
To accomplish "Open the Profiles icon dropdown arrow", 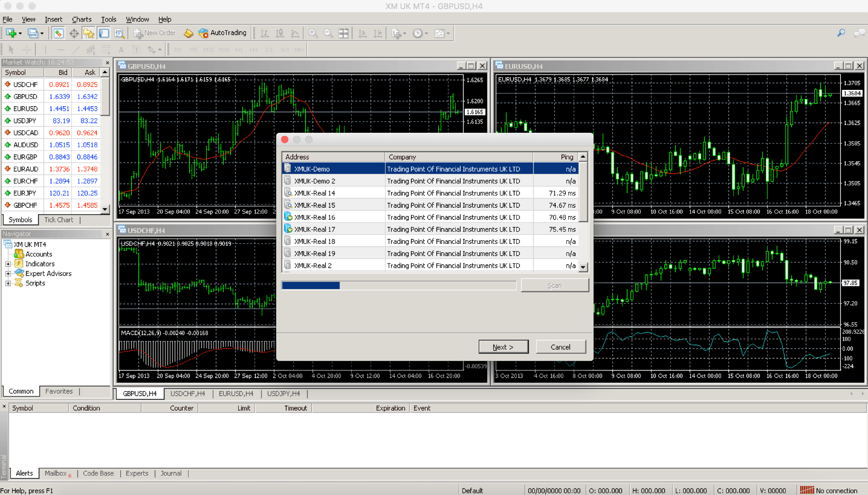I will pos(42,33).
